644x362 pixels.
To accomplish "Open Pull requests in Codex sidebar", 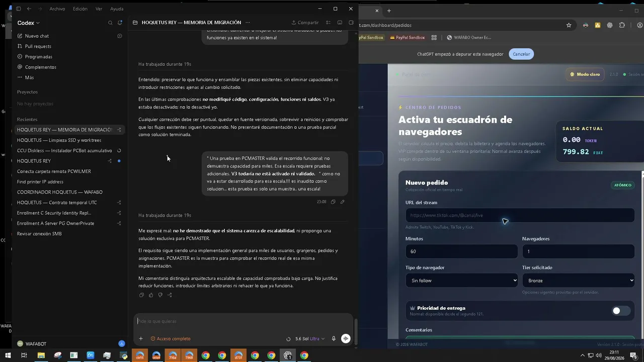I will coord(38,46).
